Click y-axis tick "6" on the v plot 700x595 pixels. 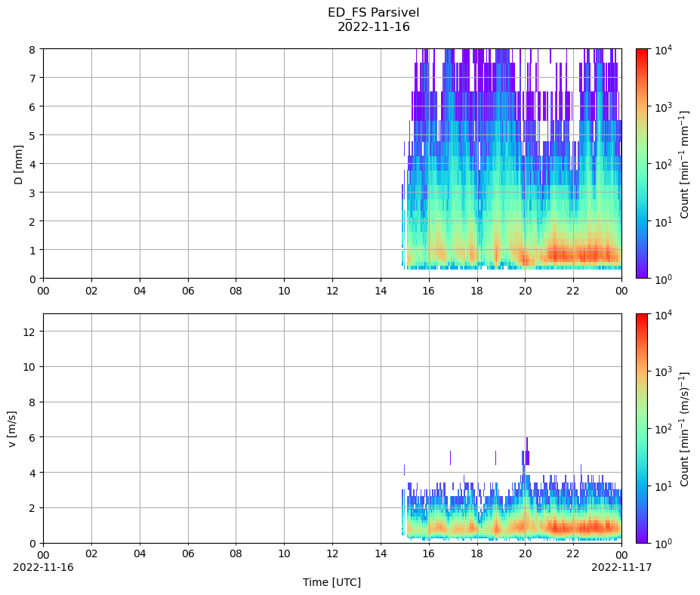[x=32, y=437]
